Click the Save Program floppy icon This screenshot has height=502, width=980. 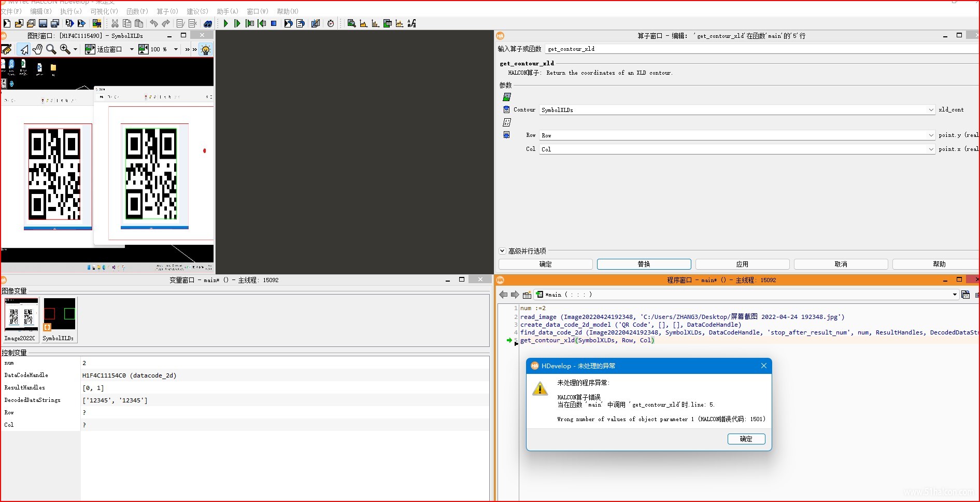pos(43,23)
